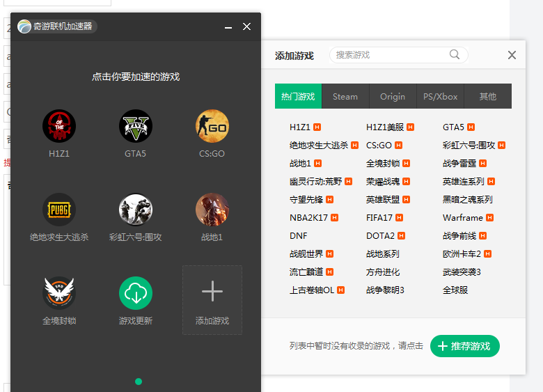Launch the H1Z1 game icon
This screenshot has height=392, width=543.
click(59, 126)
